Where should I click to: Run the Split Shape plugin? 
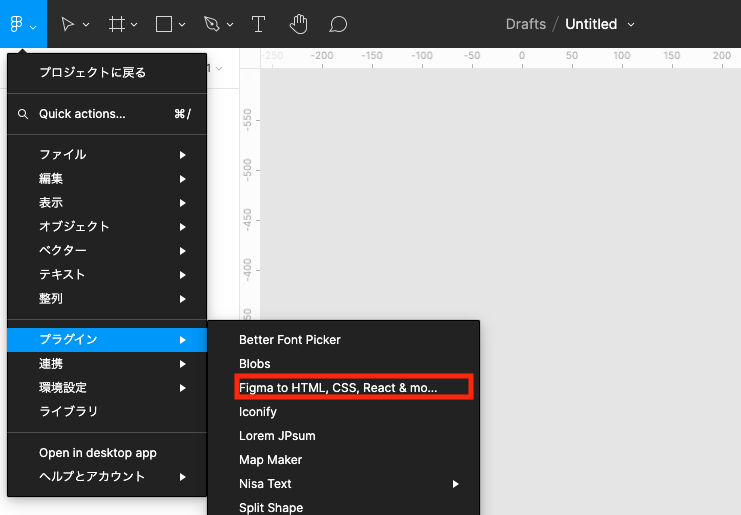[x=344, y=506]
